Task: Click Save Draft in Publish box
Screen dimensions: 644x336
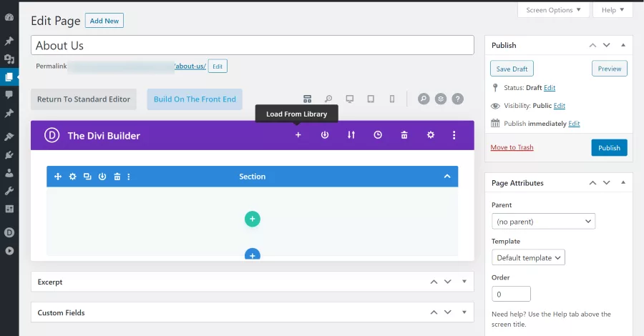Action: click(x=512, y=69)
